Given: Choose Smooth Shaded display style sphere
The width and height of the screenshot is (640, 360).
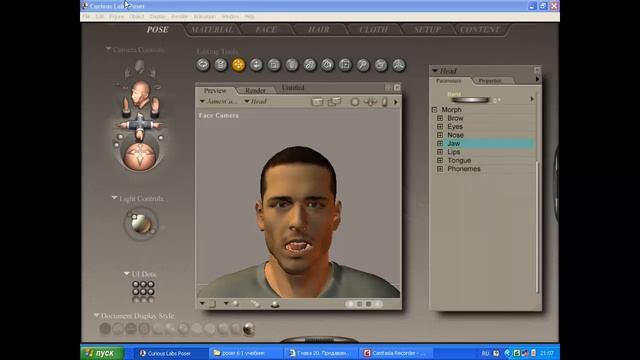Looking at the screenshot, I should [x=222, y=329].
